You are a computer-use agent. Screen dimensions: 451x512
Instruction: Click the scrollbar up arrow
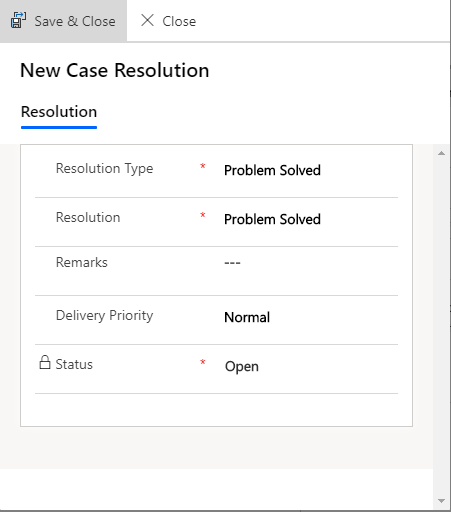point(442,153)
